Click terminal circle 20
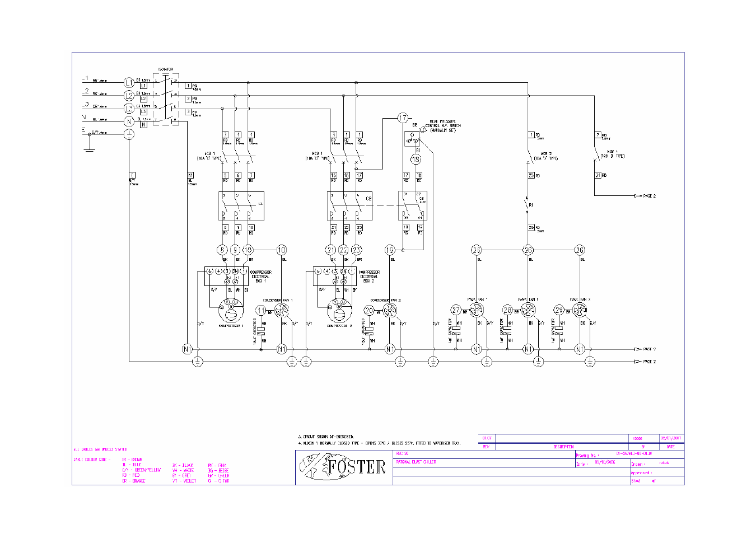Image resolution: width=756 pixels, height=534 pixels. point(370,310)
